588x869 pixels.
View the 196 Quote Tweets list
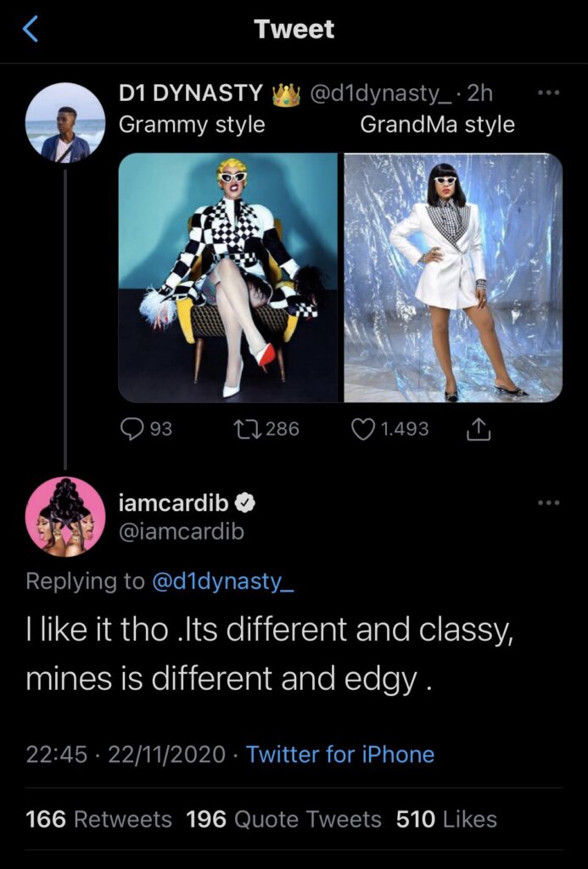coord(283,819)
